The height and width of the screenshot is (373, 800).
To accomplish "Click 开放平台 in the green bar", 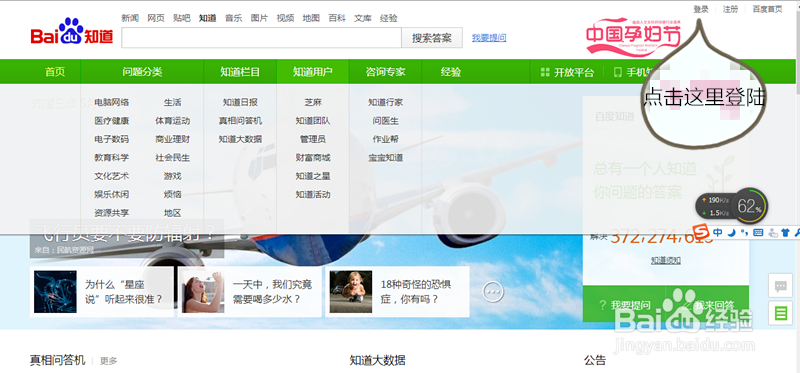I will (574, 72).
